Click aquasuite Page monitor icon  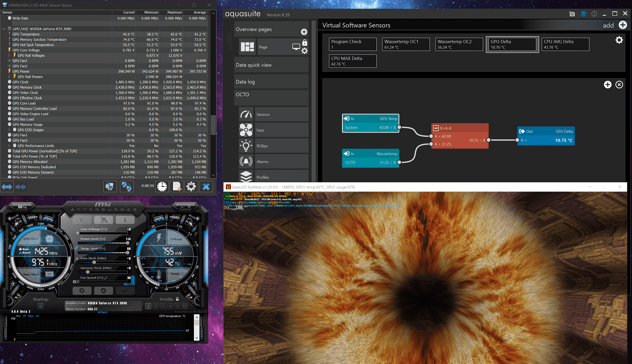point(296,46)
